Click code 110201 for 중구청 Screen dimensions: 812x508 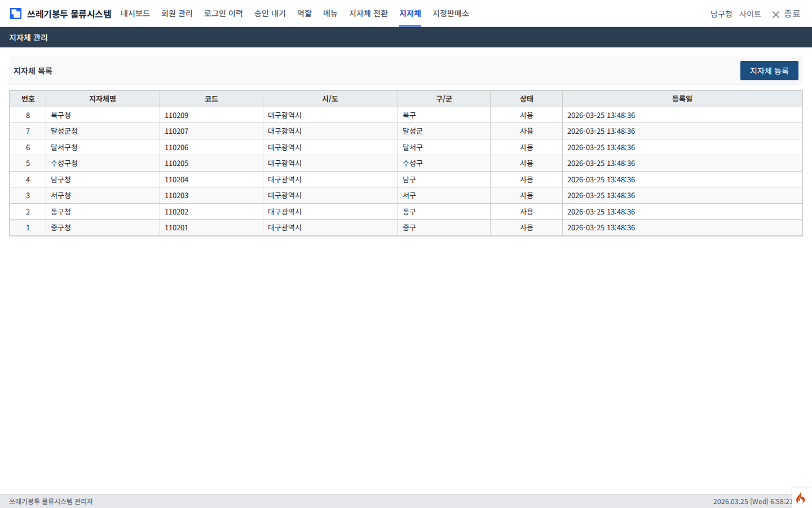pyautogui.click(x=176, y=228)
